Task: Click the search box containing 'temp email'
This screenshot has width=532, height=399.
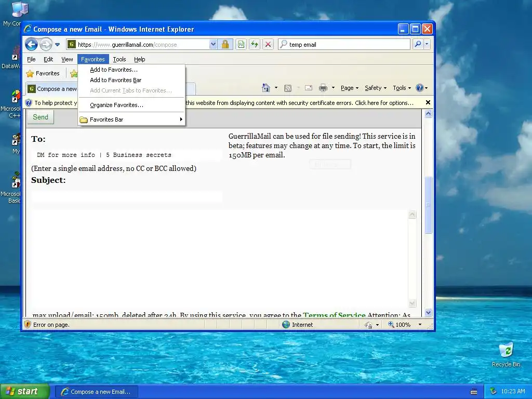Action: 344,45
